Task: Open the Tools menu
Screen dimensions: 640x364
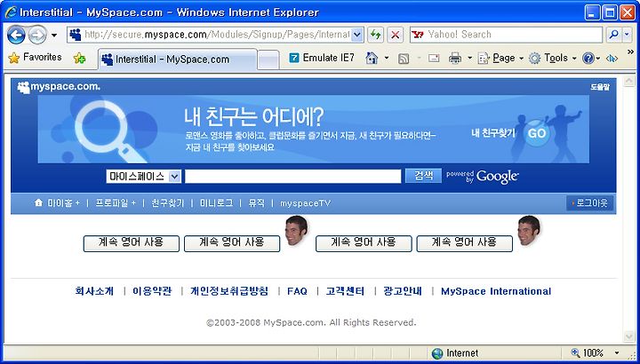Action: [x=553, y=59]
